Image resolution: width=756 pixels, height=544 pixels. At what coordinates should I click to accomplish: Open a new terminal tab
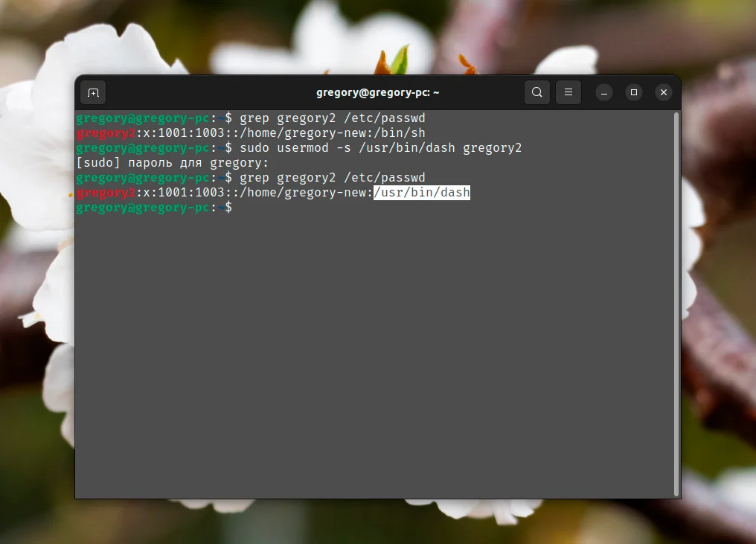[93, 92]
